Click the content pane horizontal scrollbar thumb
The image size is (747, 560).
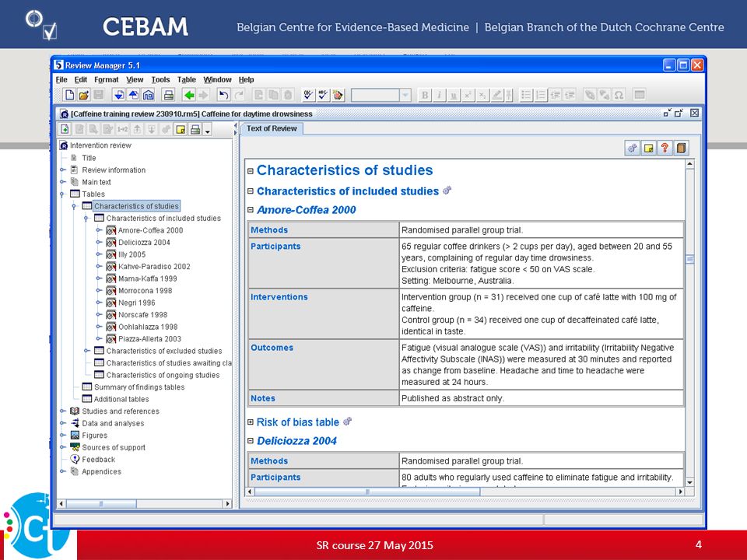pos(367,492)
